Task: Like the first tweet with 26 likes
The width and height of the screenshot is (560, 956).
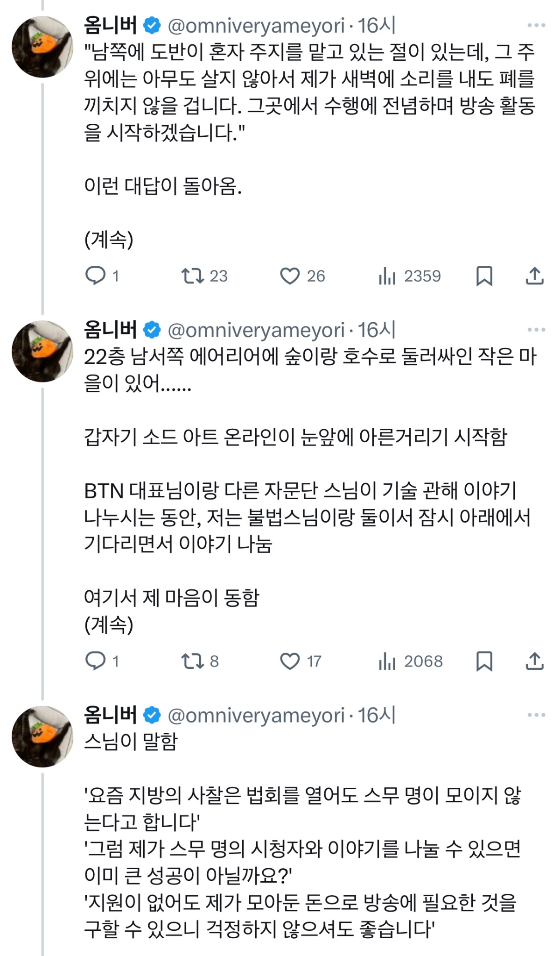Action: coord(290,276)
